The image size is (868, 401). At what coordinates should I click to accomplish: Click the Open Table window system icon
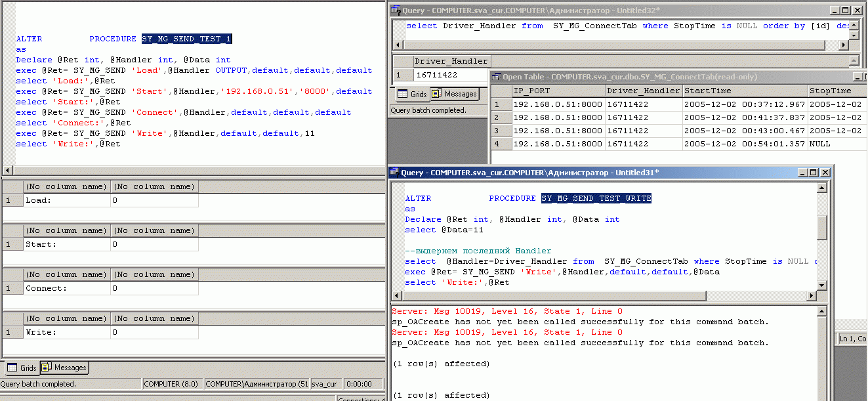click(497, 77)
